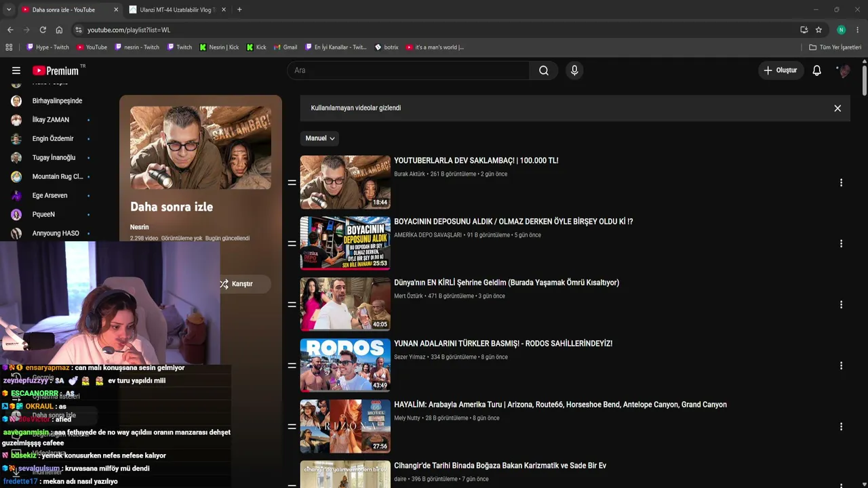Open the 'En İyi Kanallar' bookmark
868x488 pixels.
335,47
